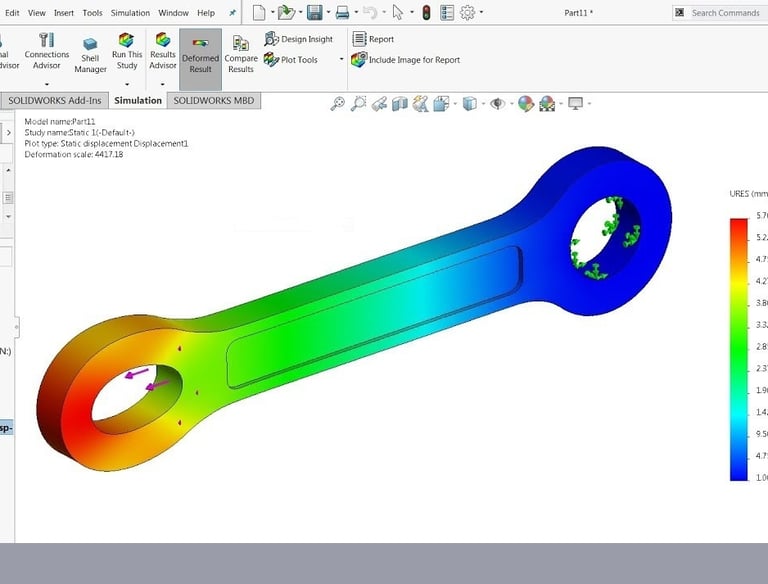Click Zoom to Area icon
The width and height of the screenshot is (768, 584).
[359, 103]
